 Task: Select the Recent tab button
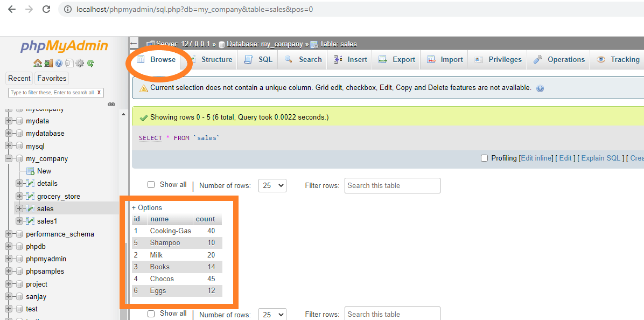coord(19,78)
